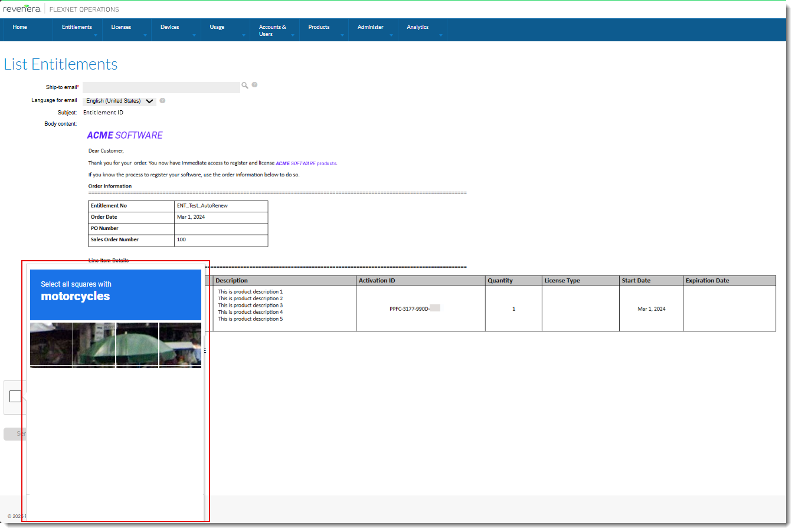This screenshot has height=532, width=795.
Task: Expand the Accounts & Users menu
Action: (273, 30)
